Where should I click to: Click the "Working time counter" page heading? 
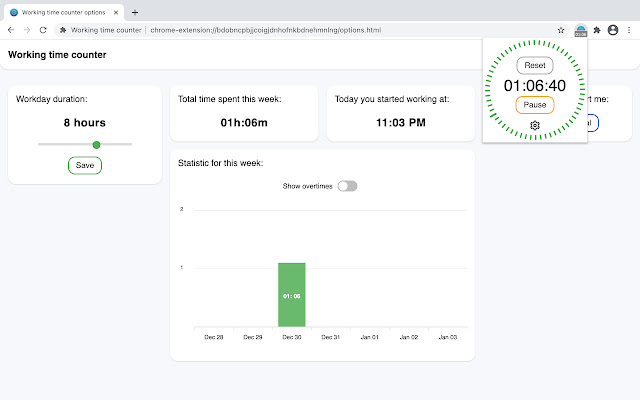coord(57,55)
